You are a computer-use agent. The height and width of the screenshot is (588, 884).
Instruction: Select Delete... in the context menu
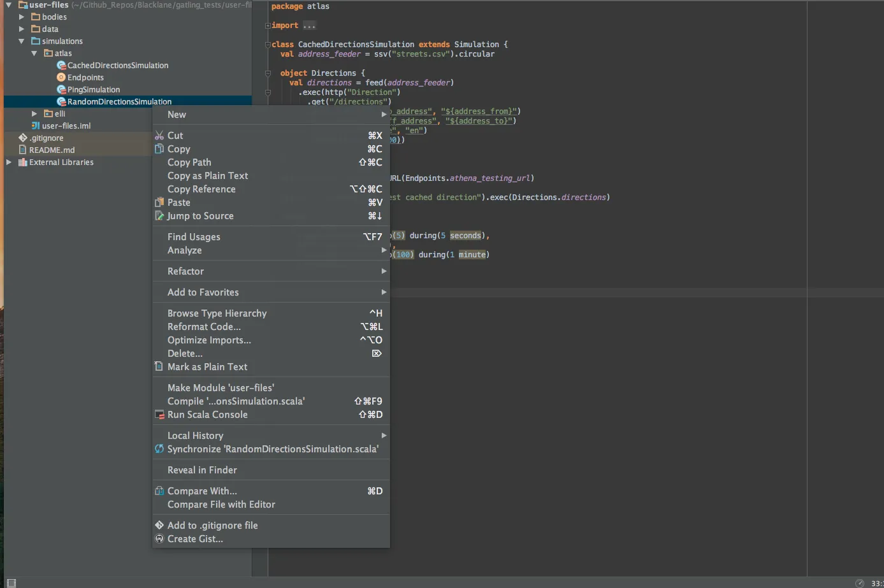click(x=271, y=354)
